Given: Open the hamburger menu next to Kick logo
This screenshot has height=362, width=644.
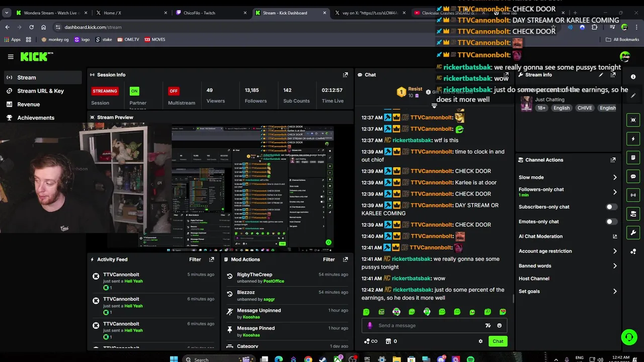Looking at the screenshot, I should (x=11, y=57).
